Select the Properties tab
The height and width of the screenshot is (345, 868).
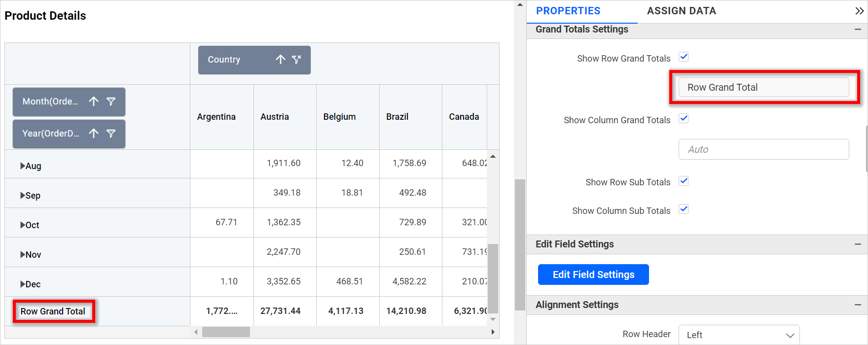568,11
